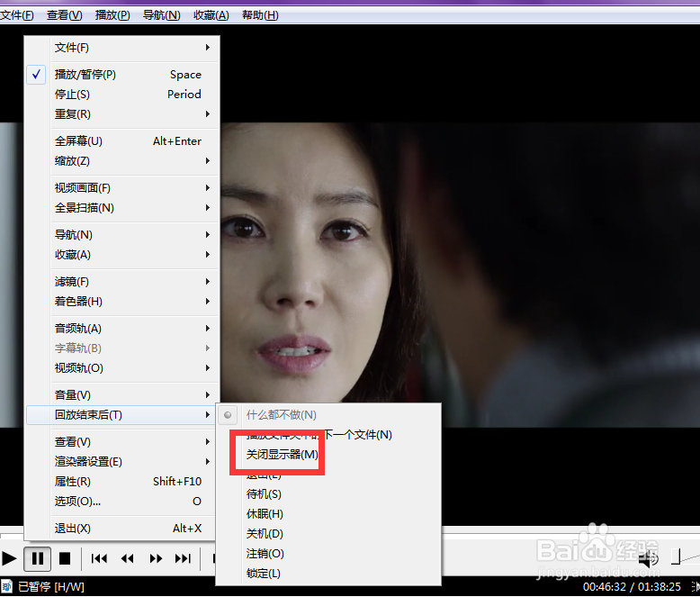Screen dimensions: 700x597
Task: Choose 全屏幕(U) in the context menu
Action: 122,141
